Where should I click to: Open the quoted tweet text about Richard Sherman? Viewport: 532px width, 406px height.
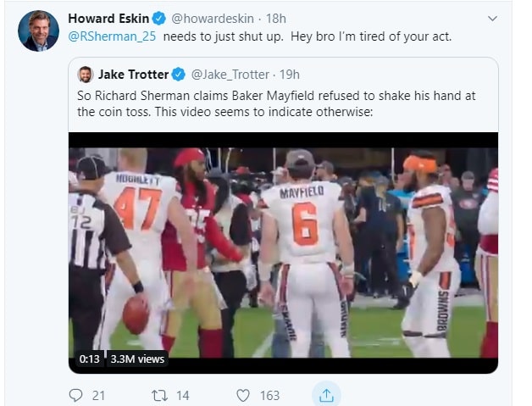pos(280,102)
